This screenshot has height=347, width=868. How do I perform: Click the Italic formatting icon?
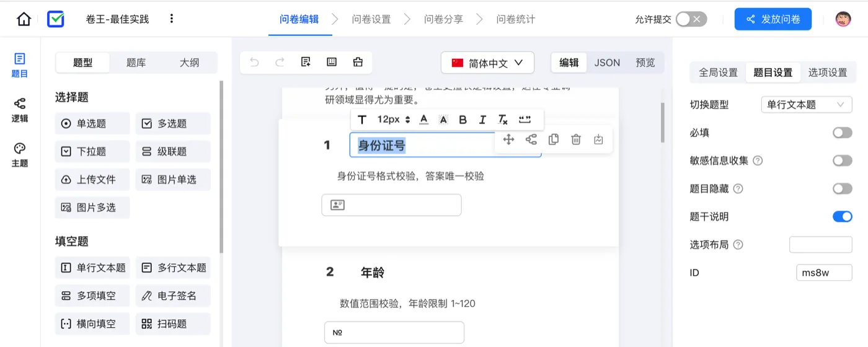click(x=482, y=120)
